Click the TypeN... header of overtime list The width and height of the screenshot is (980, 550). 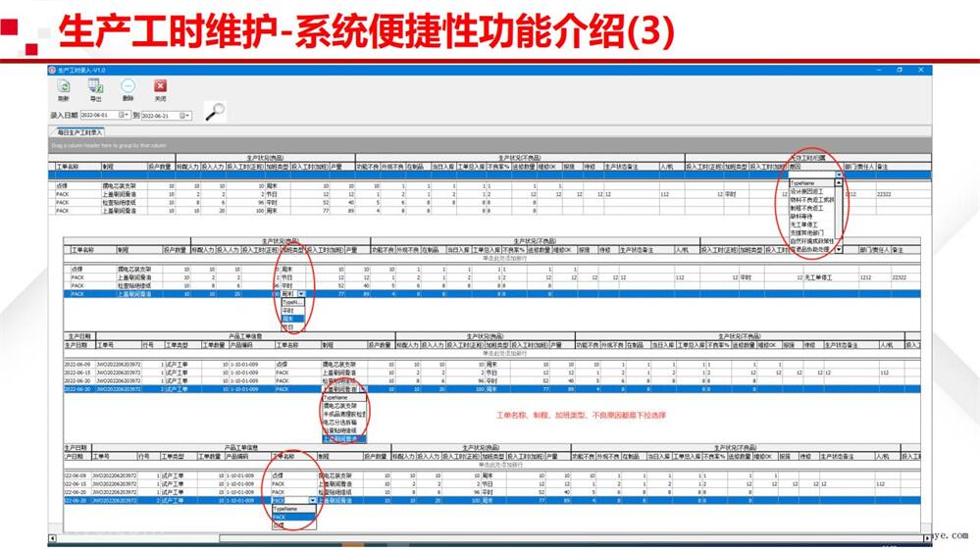point(292,302)
